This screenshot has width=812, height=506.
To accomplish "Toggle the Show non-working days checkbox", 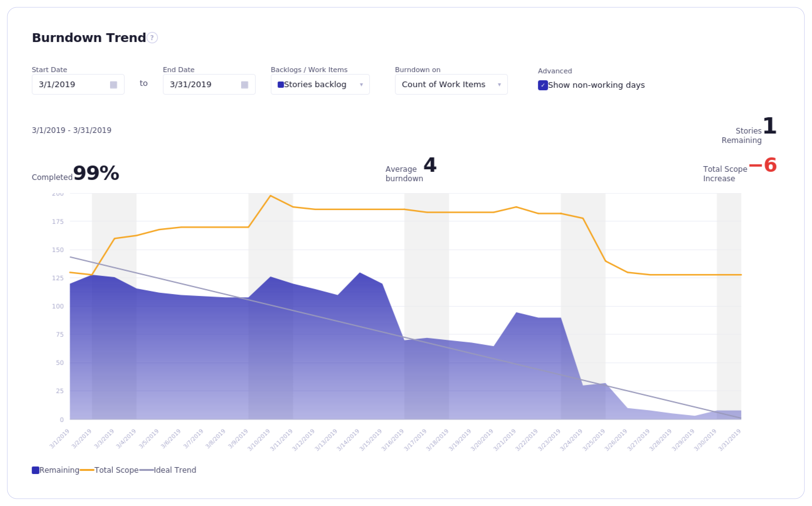I will point(543,85).
